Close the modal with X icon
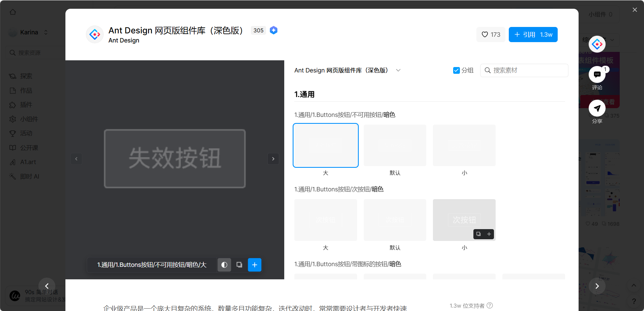Screen dimensions: 644x311 click(635, 10)
